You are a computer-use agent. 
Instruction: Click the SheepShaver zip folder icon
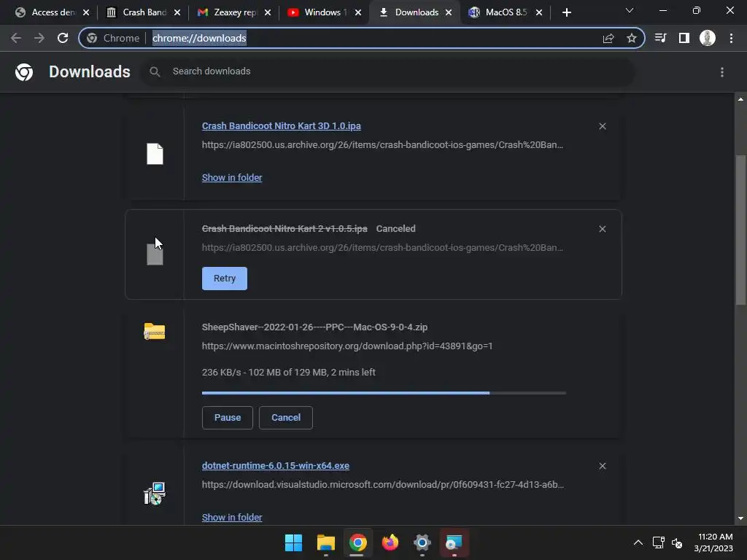coord(155,331)
